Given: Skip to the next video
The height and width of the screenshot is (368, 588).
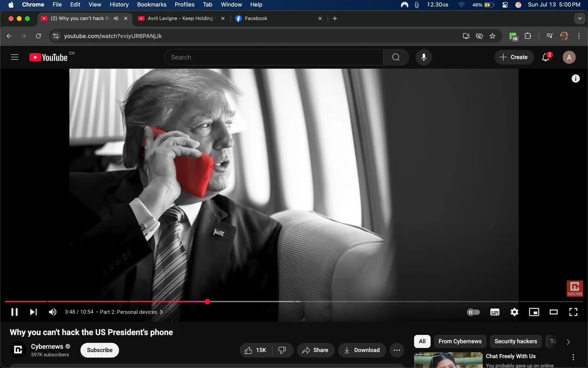Looking at the screenshot, I should pyautogui.click(x=33, y=312).
